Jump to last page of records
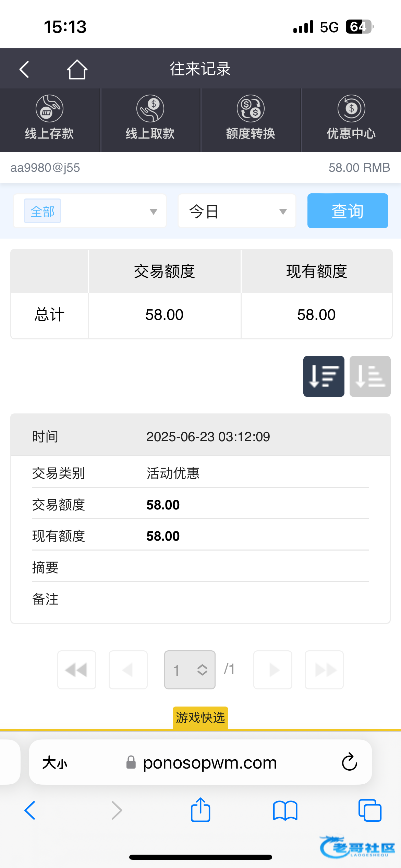401x868 pixels. click(x=324, y=670)
